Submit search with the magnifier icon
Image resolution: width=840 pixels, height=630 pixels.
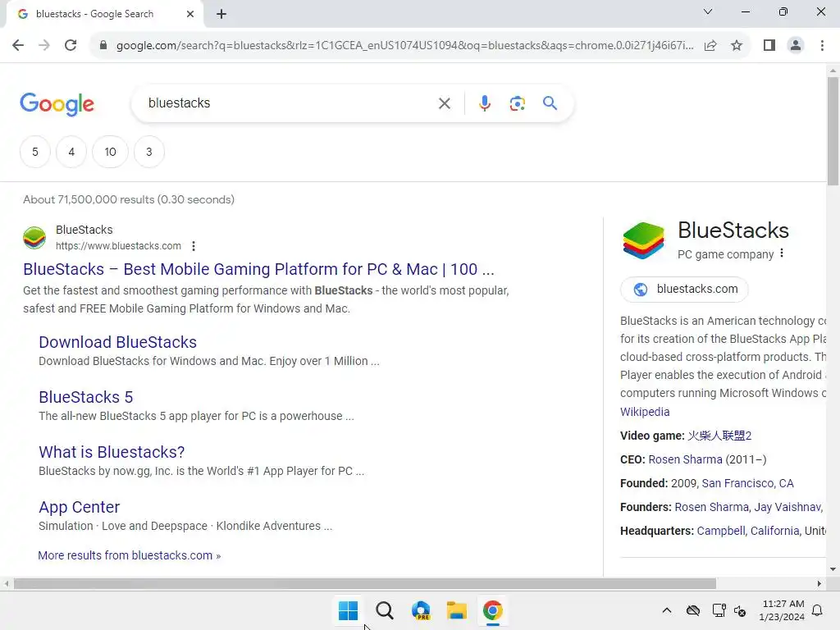(x=550, y=103)
